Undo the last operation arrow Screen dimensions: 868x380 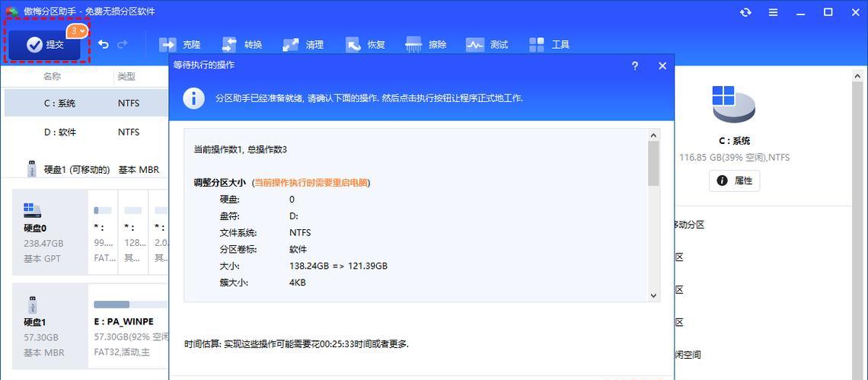[x=103, y=44]
